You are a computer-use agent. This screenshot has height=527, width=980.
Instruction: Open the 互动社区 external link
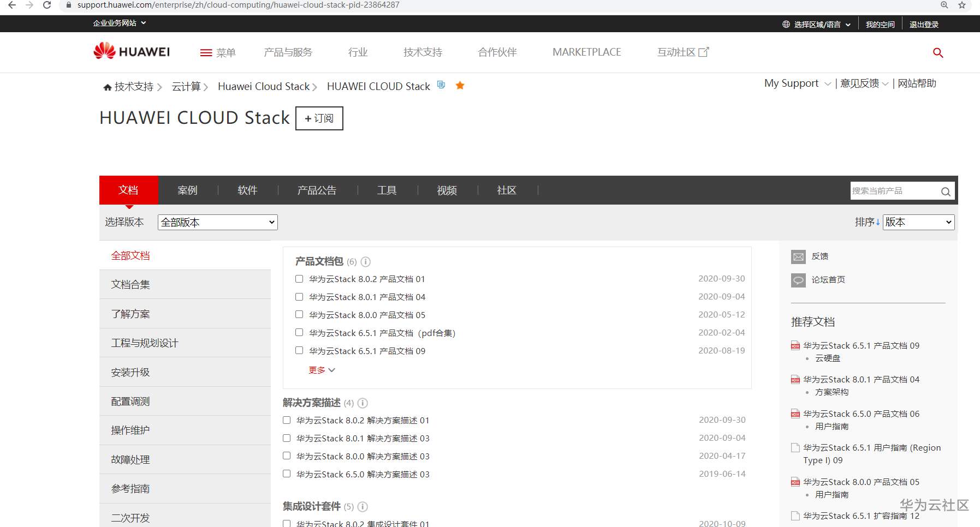(x=683, y=52)
